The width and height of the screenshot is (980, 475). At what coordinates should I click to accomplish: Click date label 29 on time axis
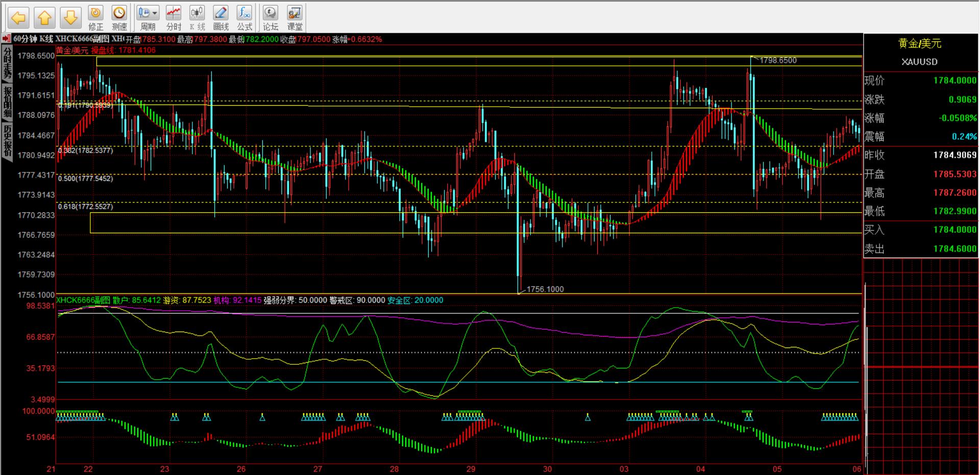point(471,469)
